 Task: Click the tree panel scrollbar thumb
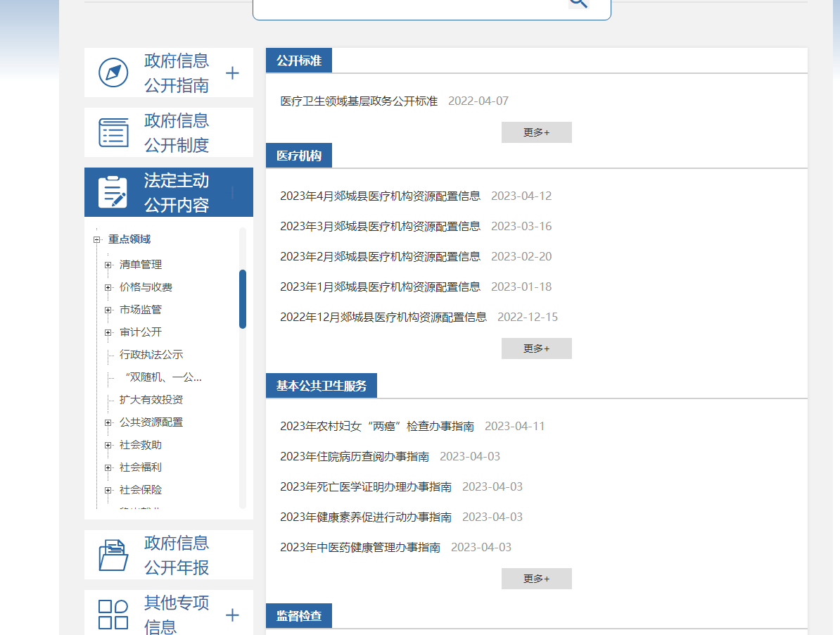point(243,299)
